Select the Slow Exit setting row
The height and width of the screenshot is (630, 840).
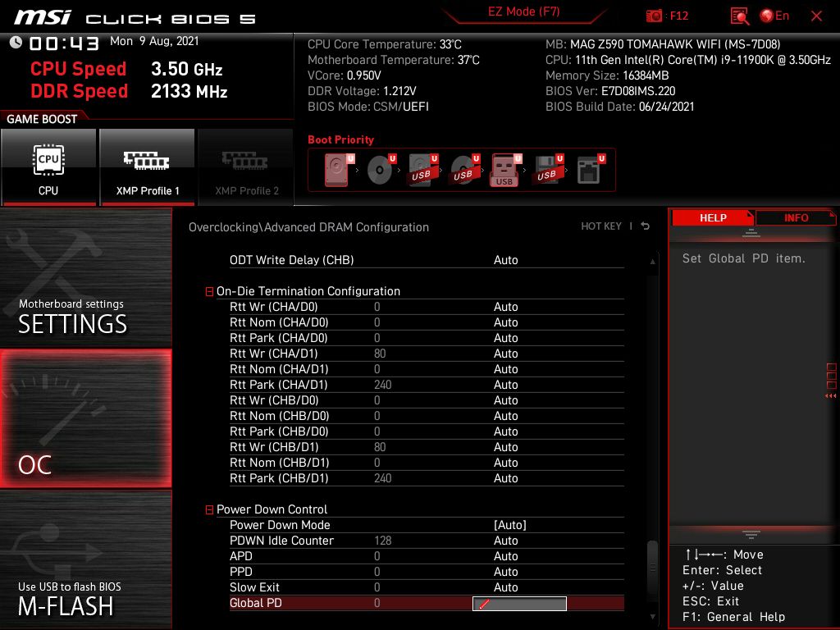[x=427, y=587]
